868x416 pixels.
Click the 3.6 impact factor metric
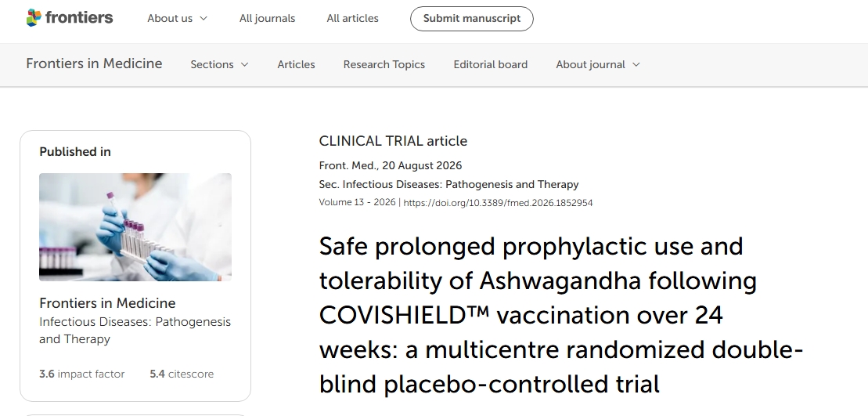tap(82, 374)
